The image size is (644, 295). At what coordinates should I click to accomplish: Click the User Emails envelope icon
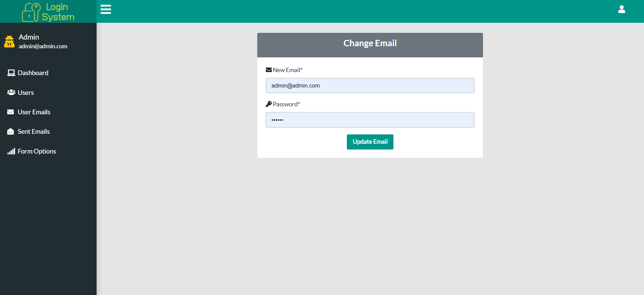coord(11,112)
